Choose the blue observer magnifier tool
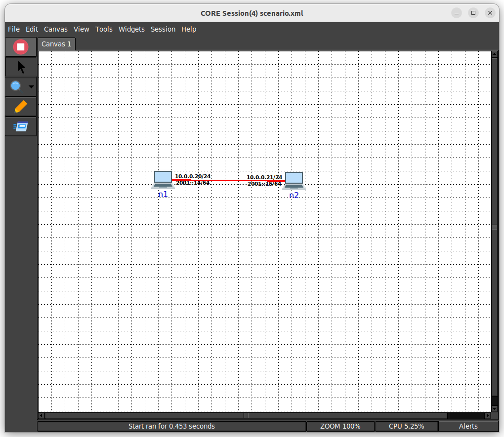 [x=16, y=86]
